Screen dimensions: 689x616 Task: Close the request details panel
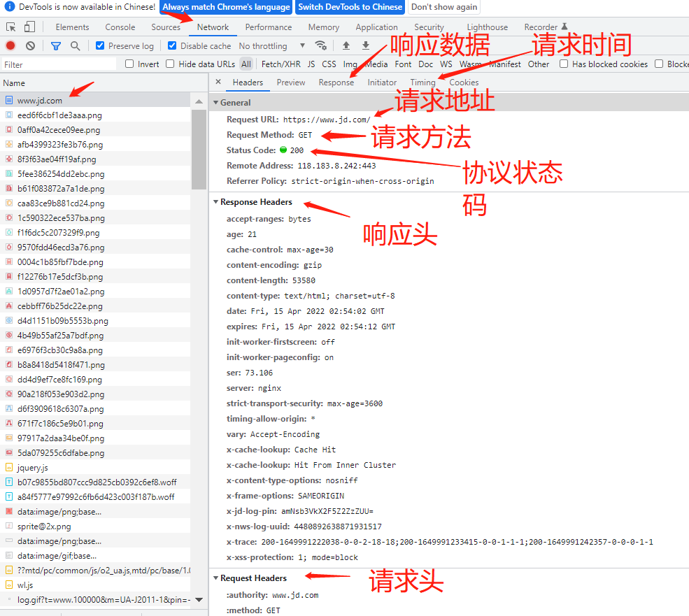tap(218, 83)
